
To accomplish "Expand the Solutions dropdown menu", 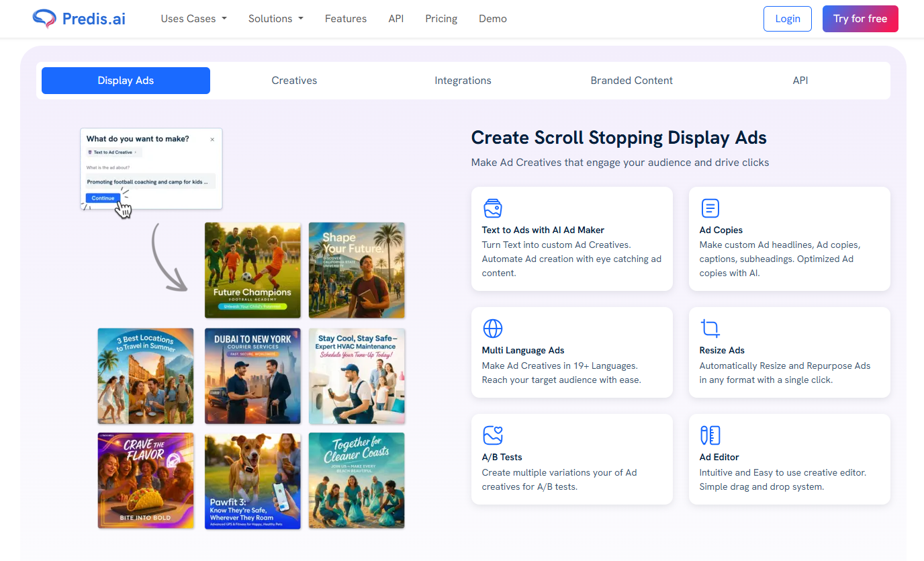I will [x=275, y=19].
